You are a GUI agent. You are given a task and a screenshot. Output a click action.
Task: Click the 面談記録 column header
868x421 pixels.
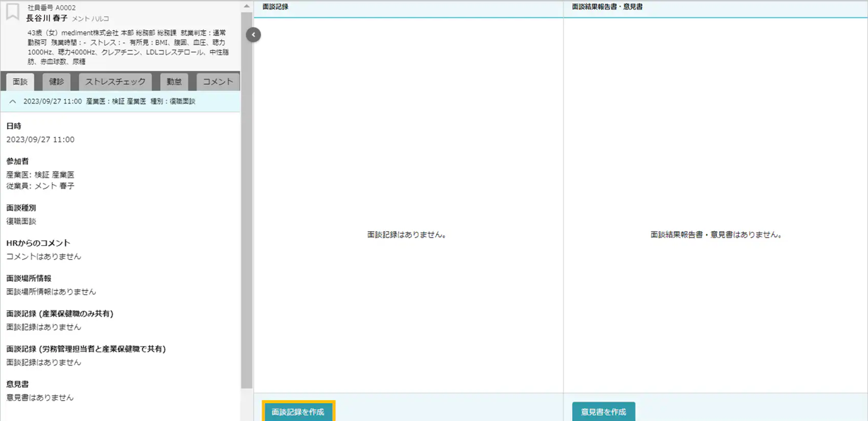coord(275,7)
